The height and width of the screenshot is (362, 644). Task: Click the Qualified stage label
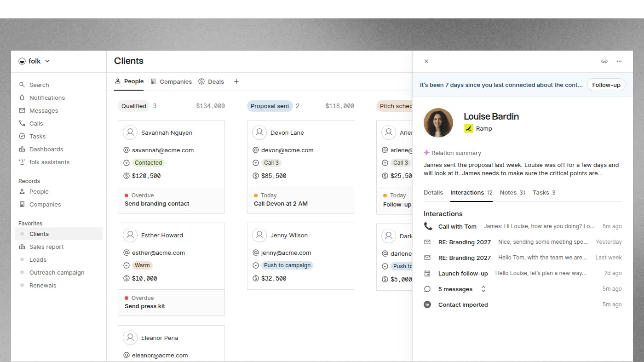[x=134, y=106]
